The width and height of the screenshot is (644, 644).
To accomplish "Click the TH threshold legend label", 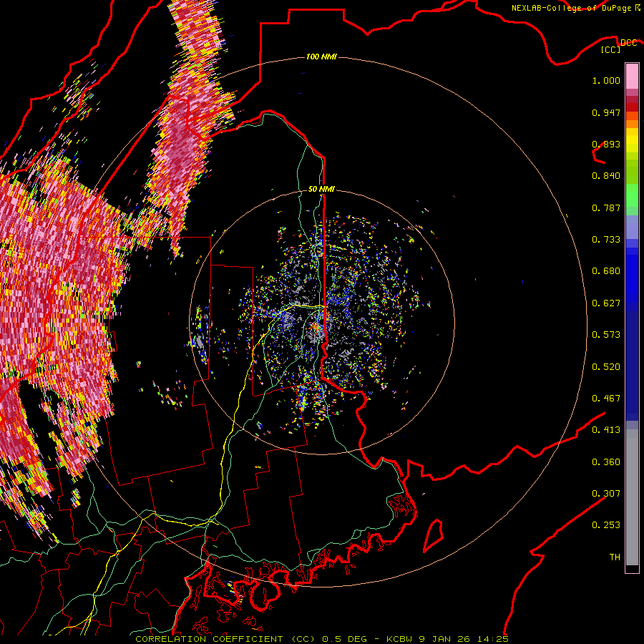I will (x=615, y=557).
